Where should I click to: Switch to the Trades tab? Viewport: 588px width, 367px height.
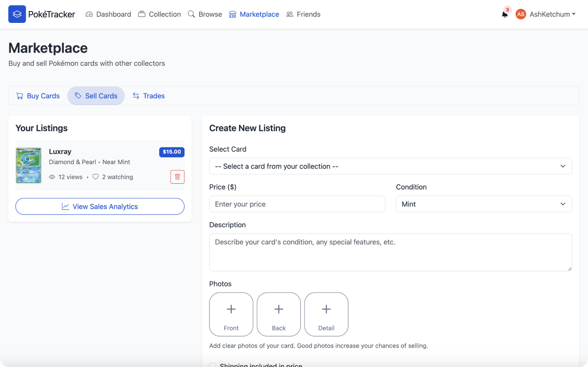pos(149,96)
